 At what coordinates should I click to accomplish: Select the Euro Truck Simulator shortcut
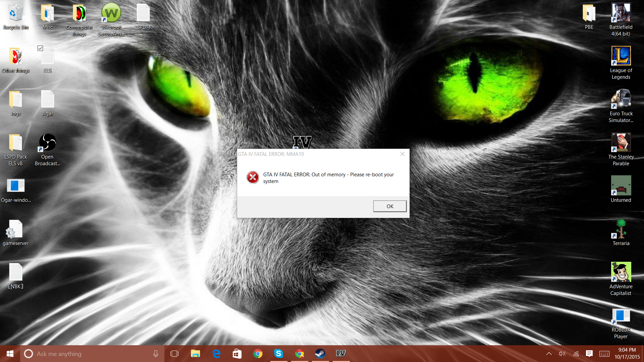[621, 99]
